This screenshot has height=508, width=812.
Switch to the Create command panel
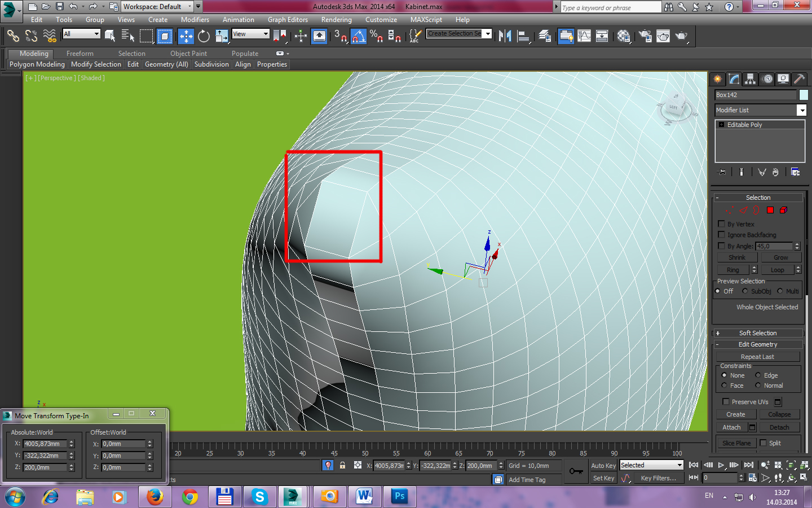(717, 79)
